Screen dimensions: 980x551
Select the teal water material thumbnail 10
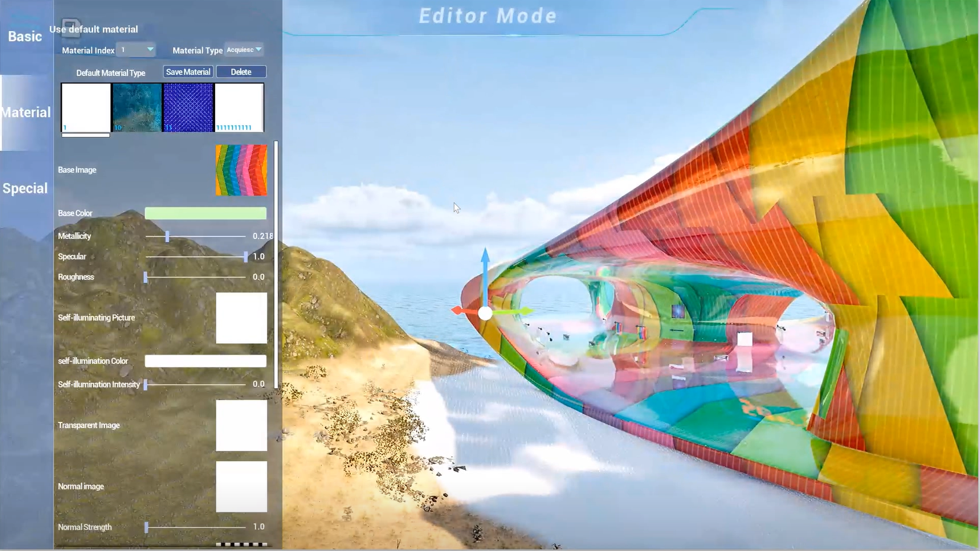click(137, 107)
